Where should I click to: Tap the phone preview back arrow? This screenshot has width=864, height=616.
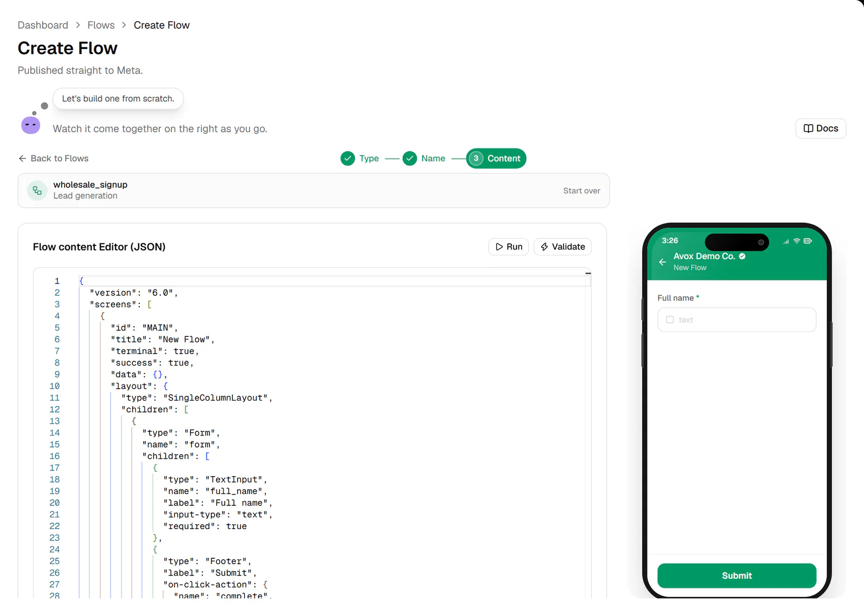point(663,262)
